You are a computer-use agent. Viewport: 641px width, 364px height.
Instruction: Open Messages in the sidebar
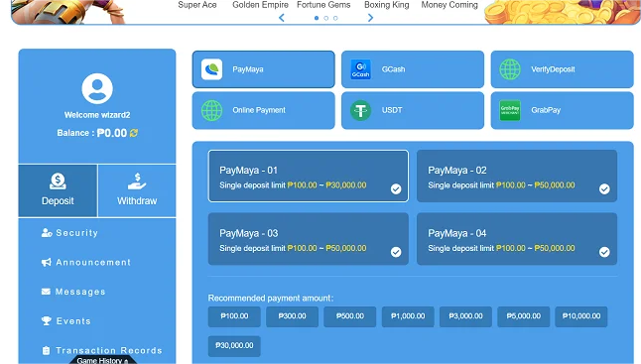73,292
